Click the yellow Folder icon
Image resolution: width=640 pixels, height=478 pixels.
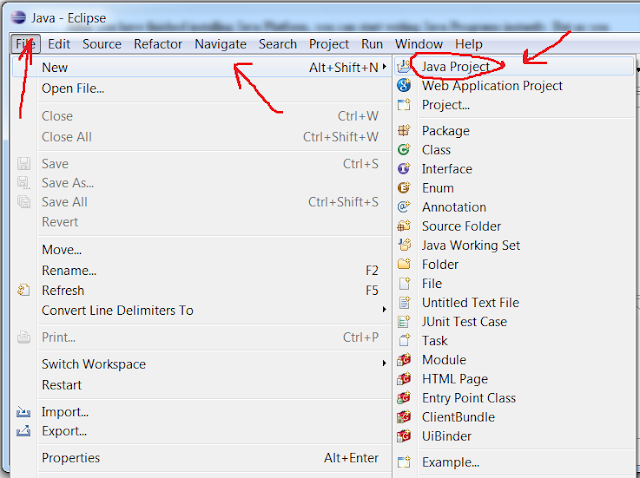pyautogui.click(x=404, y=264)
